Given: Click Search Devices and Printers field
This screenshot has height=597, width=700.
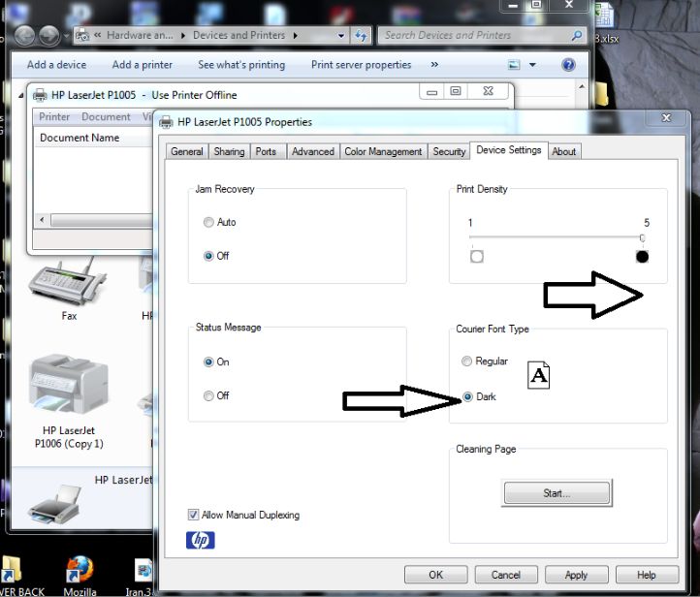Looking at the screenshot, I should pyautogui.click(x=481, y=35).
